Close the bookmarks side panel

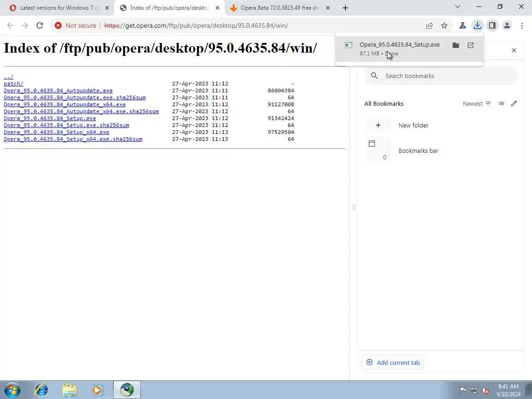click(514, 50)
